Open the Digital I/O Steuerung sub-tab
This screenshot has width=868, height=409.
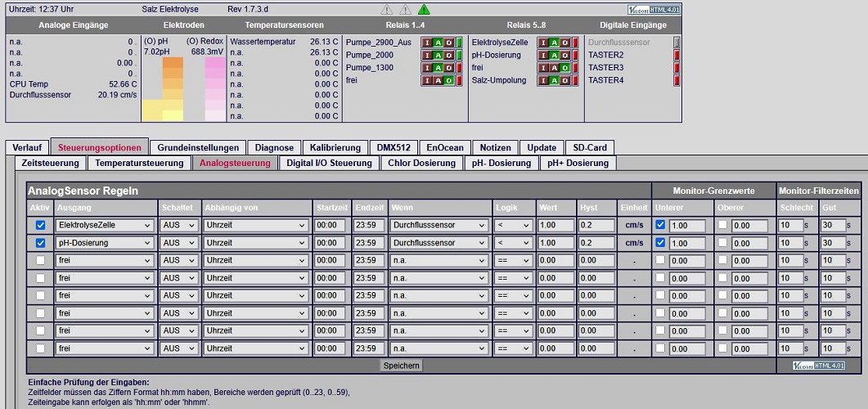click(x=330, y=163)
